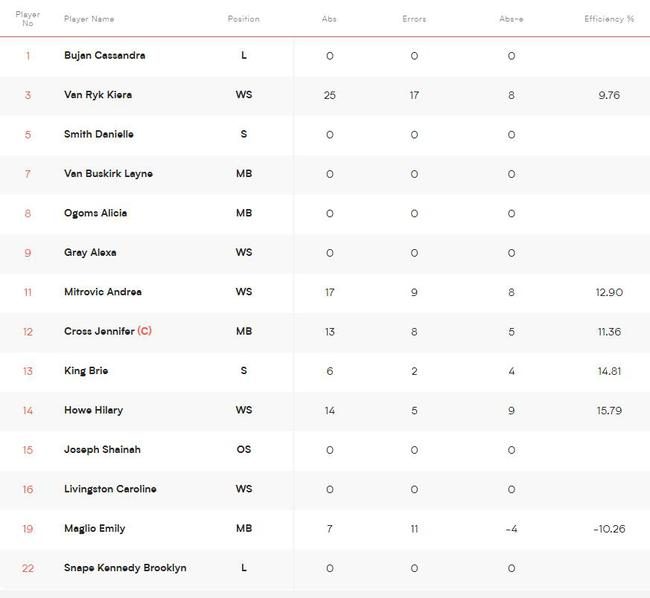
Task: Click Van Ryk Kiera's 25 Abs value
Action: (329, 95)
